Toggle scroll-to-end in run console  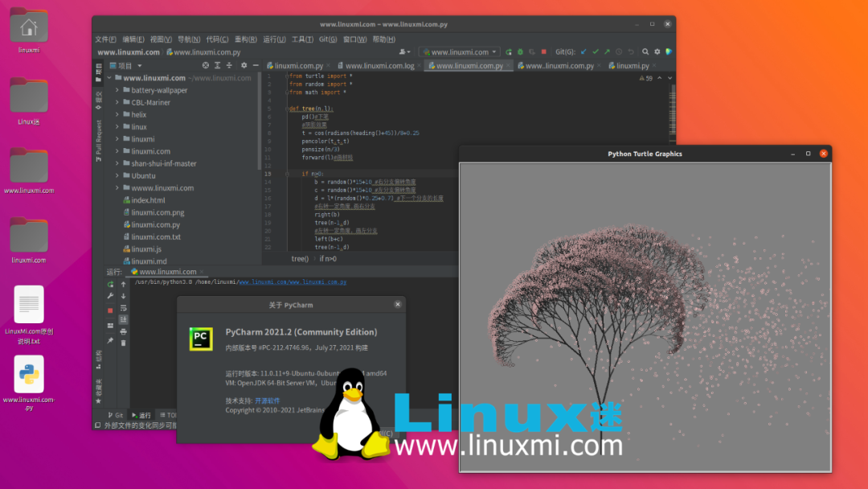click(124, 319)
